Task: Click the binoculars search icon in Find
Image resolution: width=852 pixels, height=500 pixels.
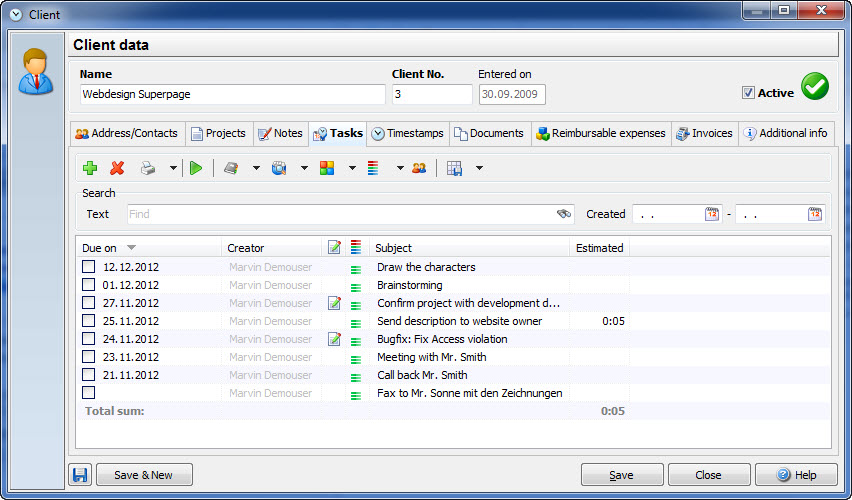Action: 564,214
